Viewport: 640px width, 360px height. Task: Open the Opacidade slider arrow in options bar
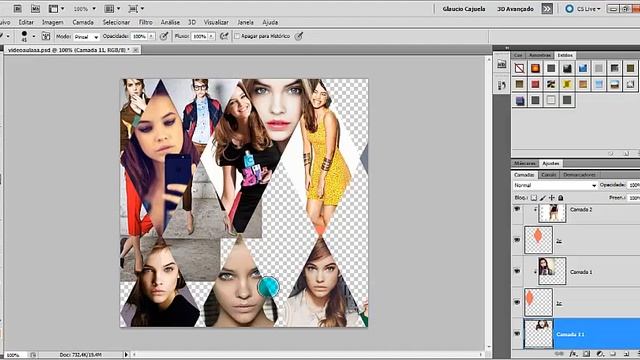(x=151, y=36)
